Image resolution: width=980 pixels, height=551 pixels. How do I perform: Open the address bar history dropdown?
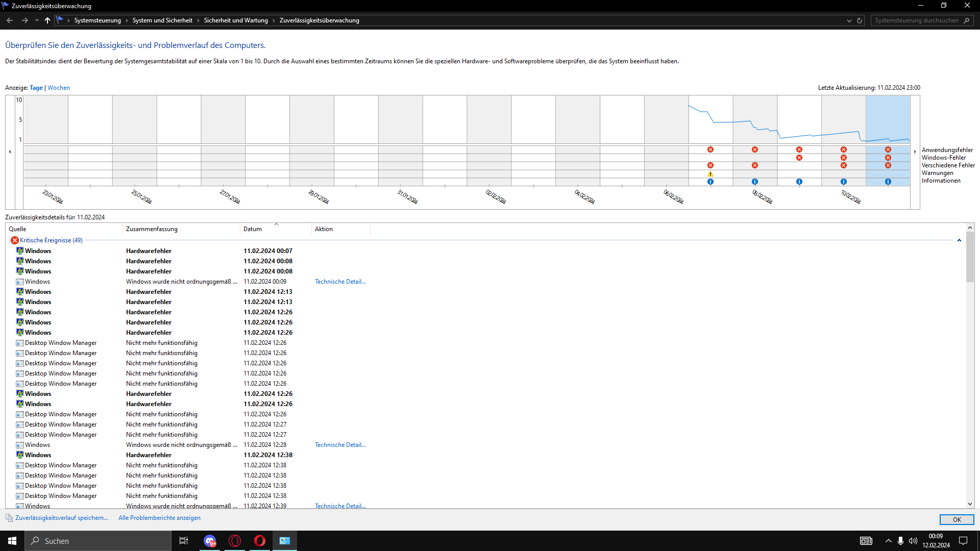[849, 21]
